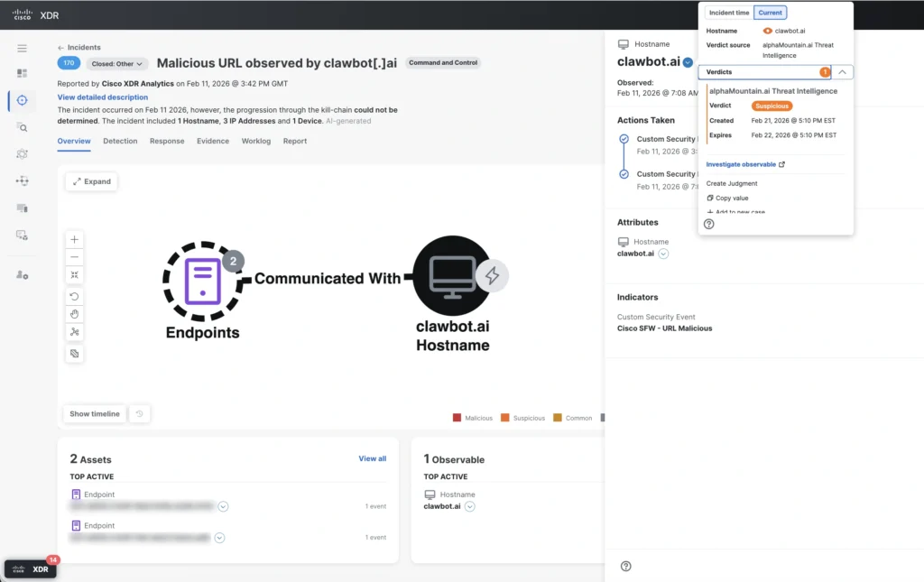Screen dimensions: 924x582
Task: Click the fit-to-screen graph icon
Action: point(75,275)
